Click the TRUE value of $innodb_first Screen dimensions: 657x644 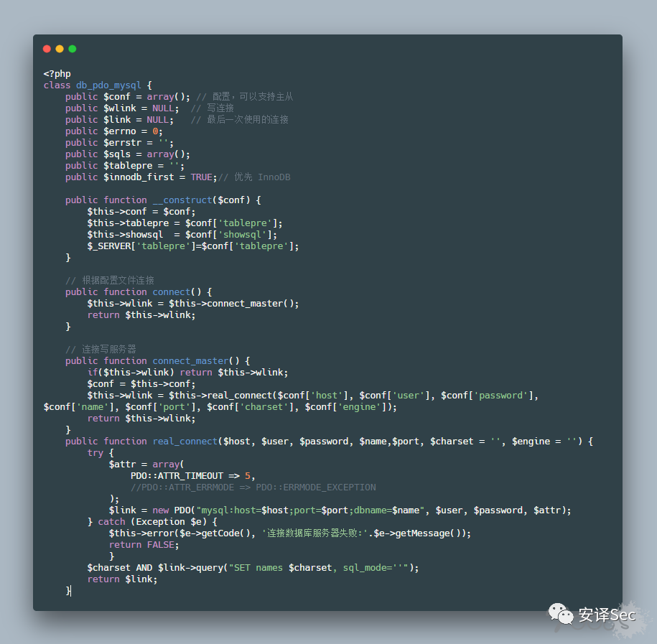(x=202, y=177)
